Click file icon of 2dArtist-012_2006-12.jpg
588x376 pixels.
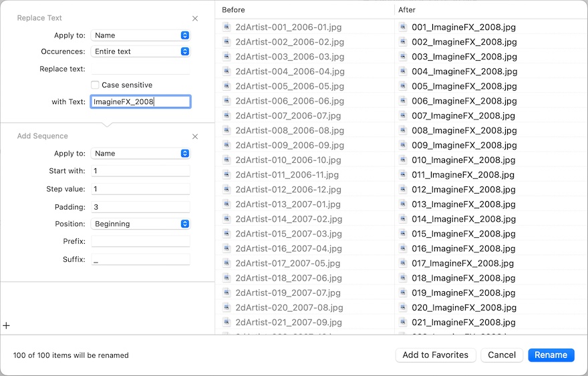(x=227, y=189)
